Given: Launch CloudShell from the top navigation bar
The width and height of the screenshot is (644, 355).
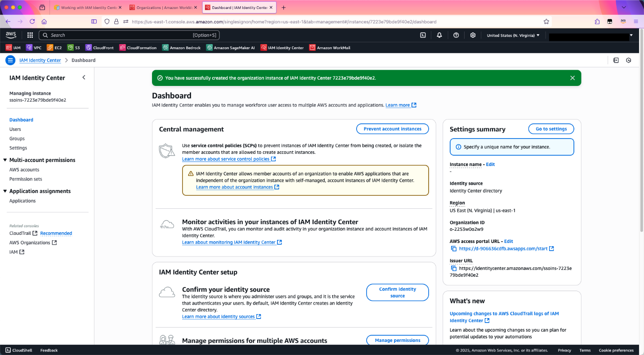Looking at the screenshot, I should coord(423,35).
